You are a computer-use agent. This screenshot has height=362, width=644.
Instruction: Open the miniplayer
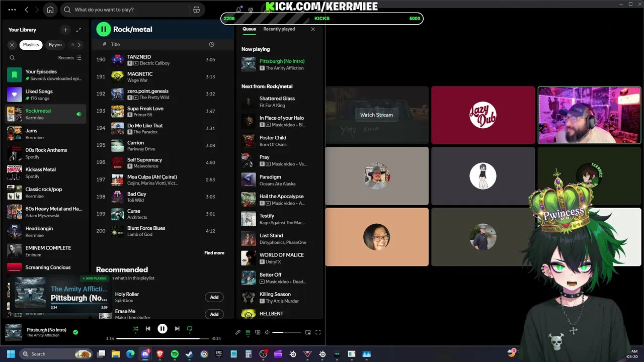(308, 332)
